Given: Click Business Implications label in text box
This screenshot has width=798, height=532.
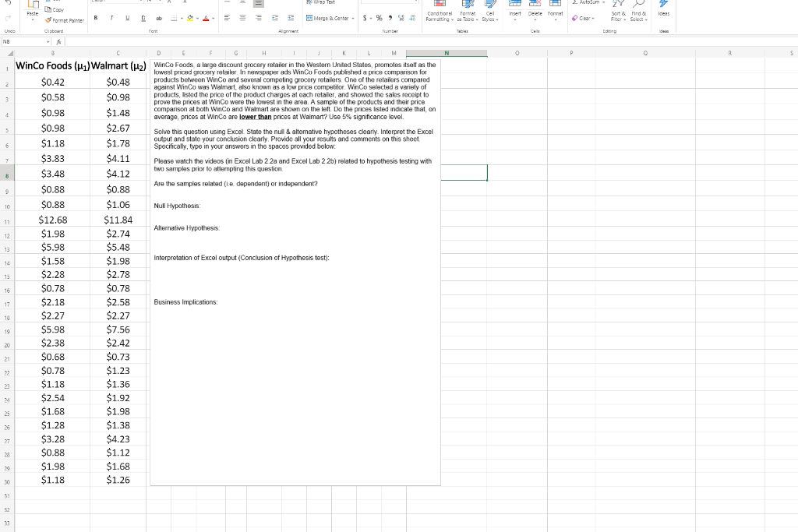Looking at the screenshot, I should (185, 302).
